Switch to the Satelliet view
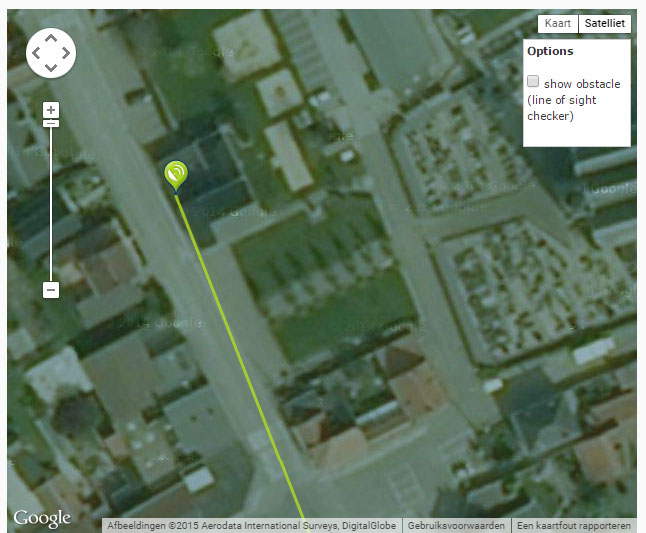This screenshot has width=646, height=533. 605,23
